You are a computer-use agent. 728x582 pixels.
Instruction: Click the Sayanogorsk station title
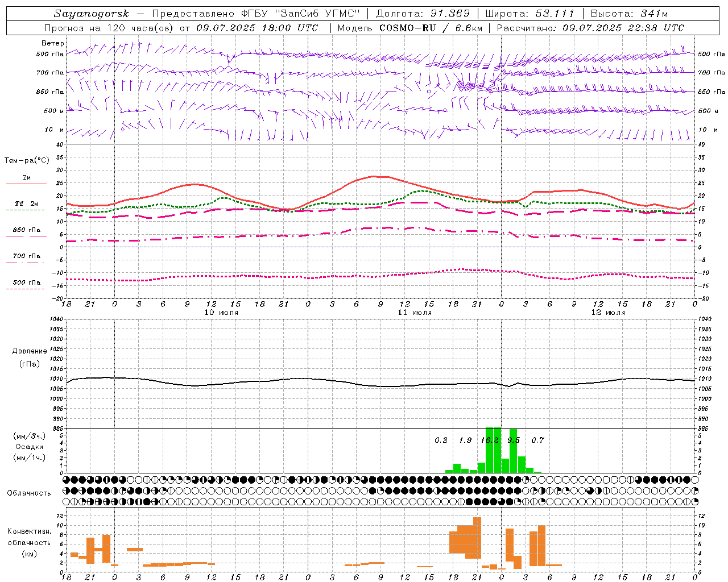(92, 14)
